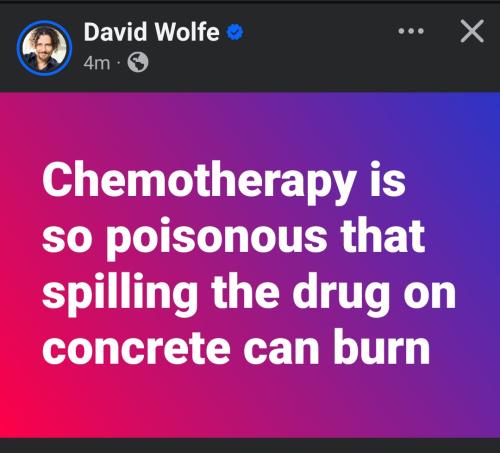
Task: Click the word "concrete" in the post
Action: tap(136, 348)
